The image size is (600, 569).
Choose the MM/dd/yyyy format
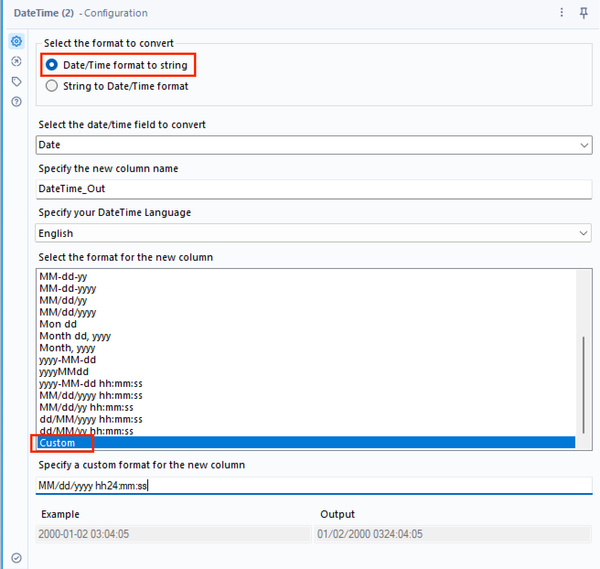306,312
